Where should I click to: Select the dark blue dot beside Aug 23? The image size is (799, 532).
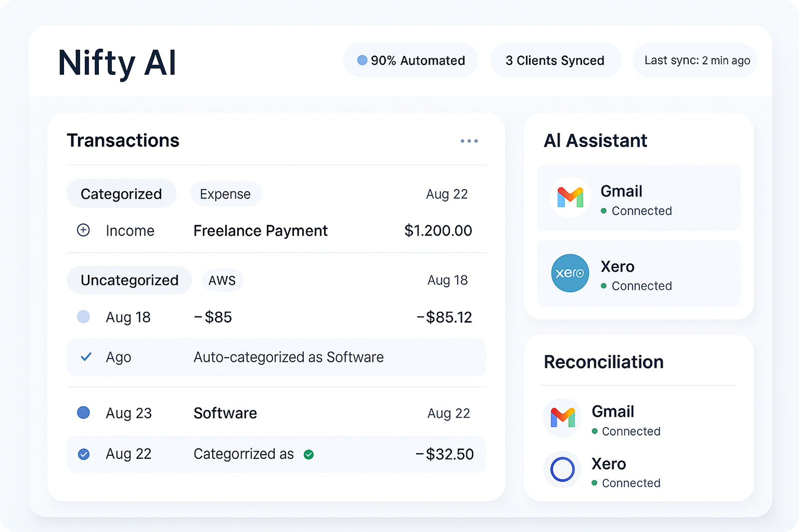83,413
